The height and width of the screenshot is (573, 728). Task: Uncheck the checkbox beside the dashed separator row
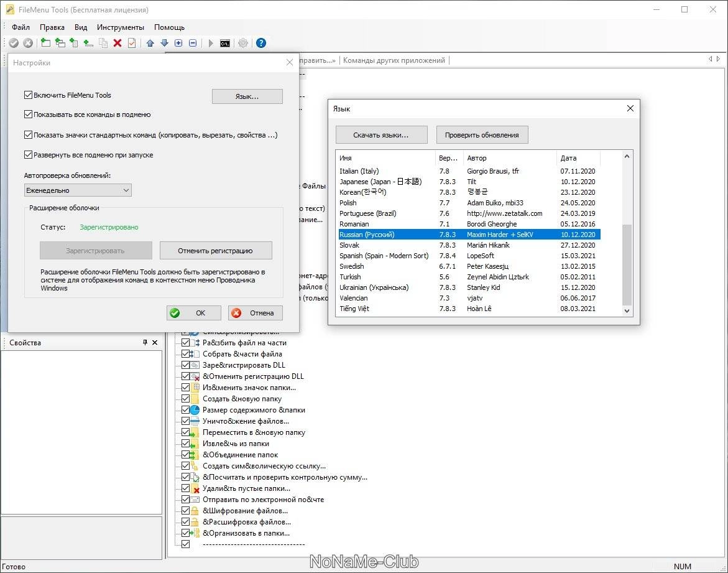[x=185, y=544]
